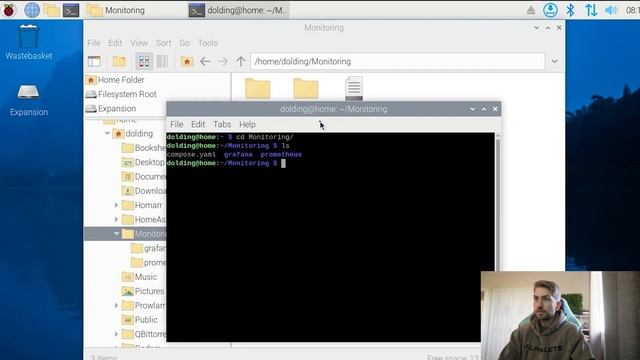Open the Raspberry Pi main menu
Viewport: 640px width, 360px height.
pos(9,10)
